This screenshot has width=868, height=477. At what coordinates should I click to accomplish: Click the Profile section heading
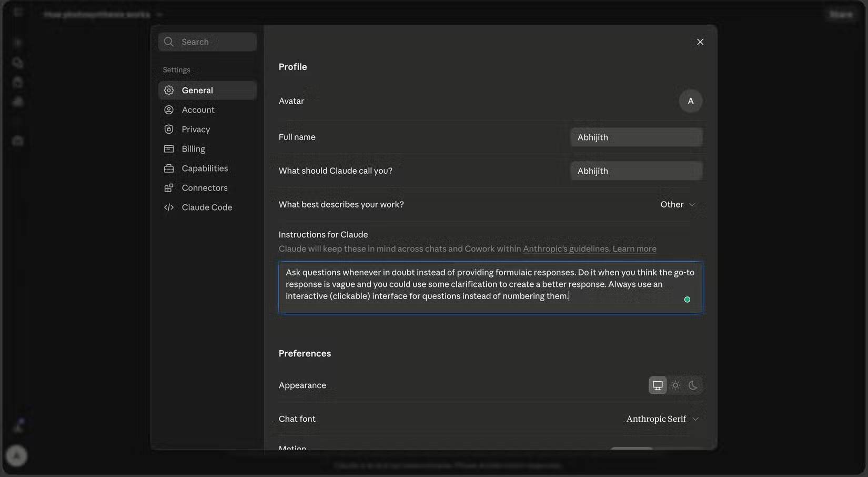(293, 67)
